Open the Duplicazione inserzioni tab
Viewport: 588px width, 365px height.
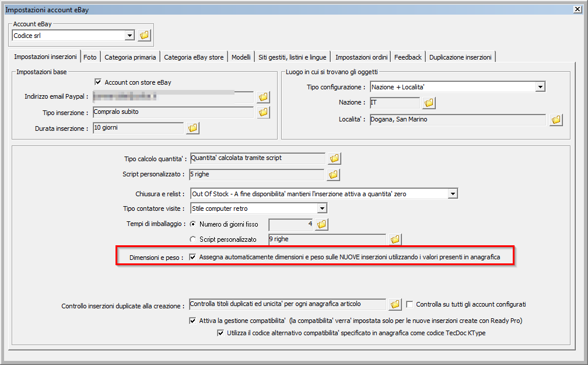[460, 57]
